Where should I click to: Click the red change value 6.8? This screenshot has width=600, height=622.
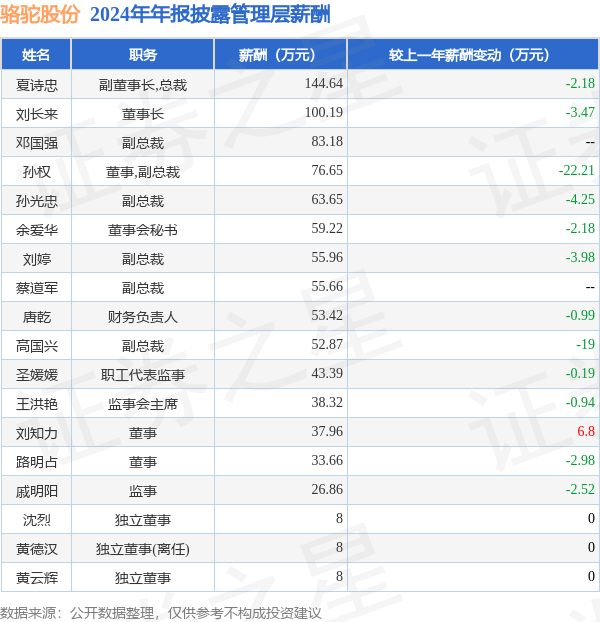click(586, 431)
